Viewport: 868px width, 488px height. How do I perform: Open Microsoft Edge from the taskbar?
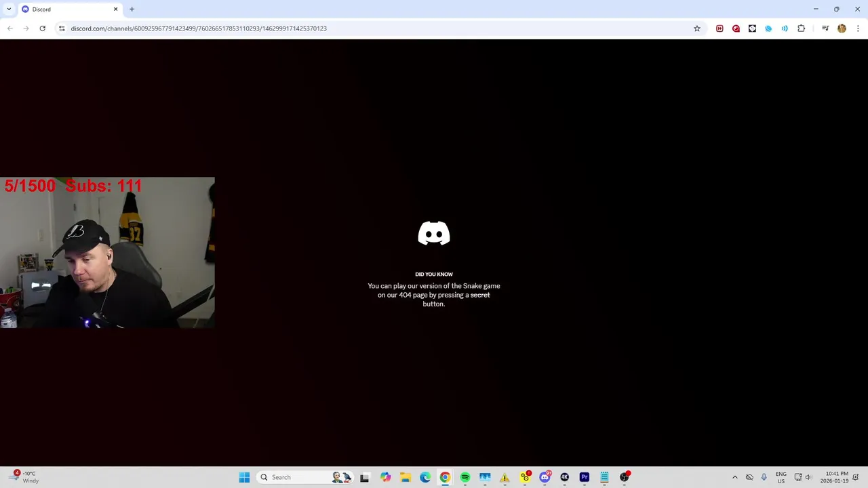click(x=425, y=477)
